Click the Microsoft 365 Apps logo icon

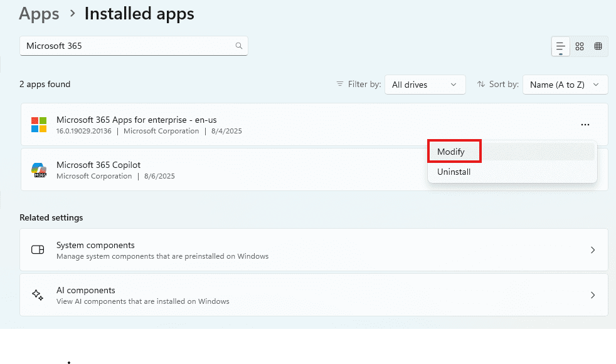[x=39, y=125]
